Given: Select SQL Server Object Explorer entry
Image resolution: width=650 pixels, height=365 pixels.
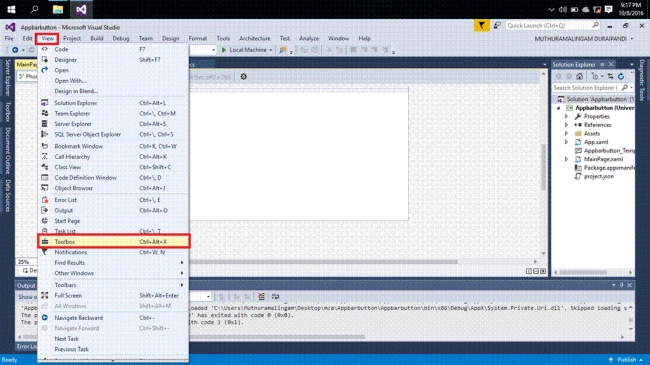Looking at the screenshot, I should [114, 134].
